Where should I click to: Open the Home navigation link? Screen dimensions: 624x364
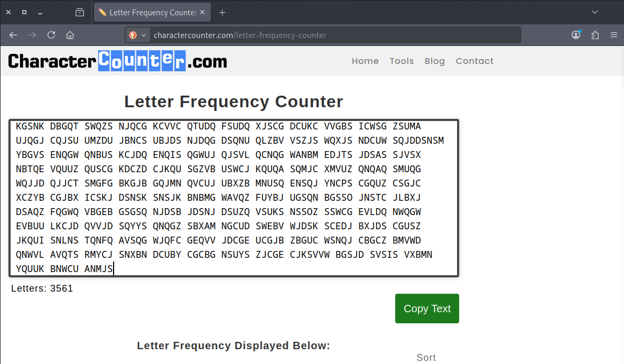(365, 61)
